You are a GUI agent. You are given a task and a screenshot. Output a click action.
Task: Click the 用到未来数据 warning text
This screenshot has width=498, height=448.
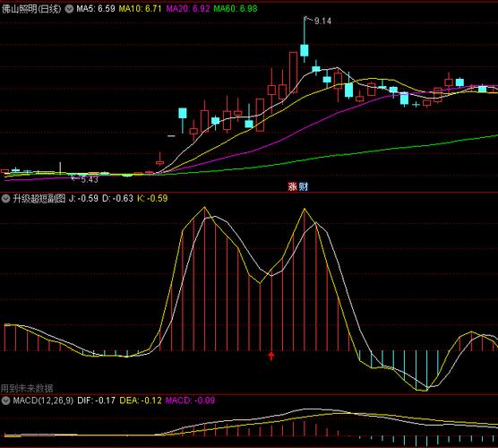(x=27, y=388)
